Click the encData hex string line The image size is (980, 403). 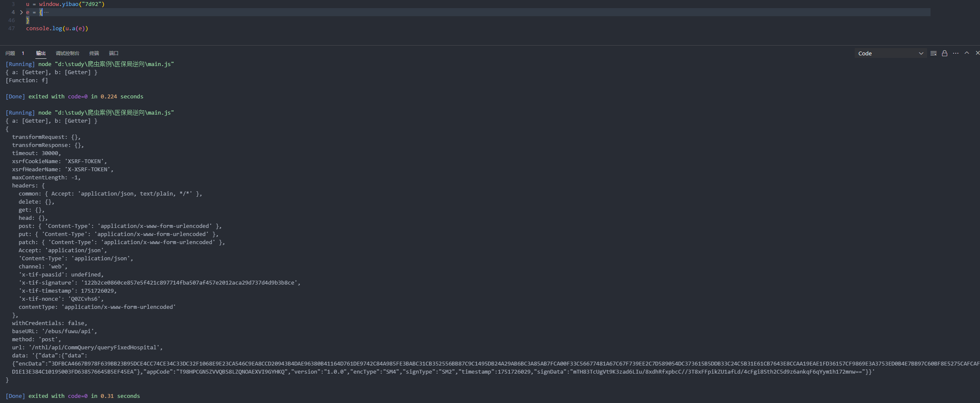coord(496,364)
